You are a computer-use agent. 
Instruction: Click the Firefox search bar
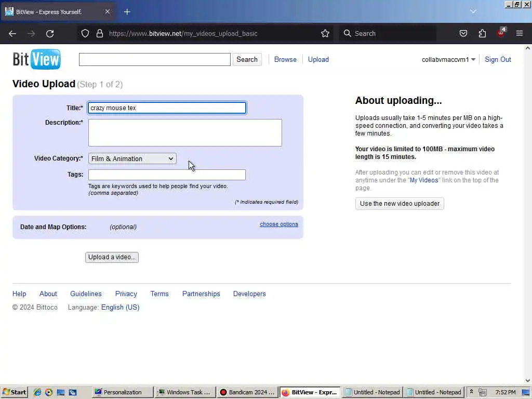click(388, 33)
